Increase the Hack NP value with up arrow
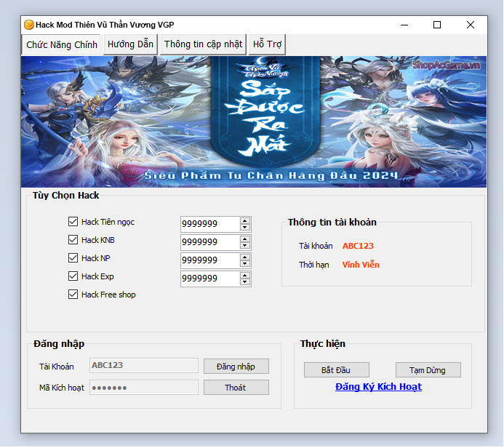Screen dimensions: 504x448 tap(245, 257)
